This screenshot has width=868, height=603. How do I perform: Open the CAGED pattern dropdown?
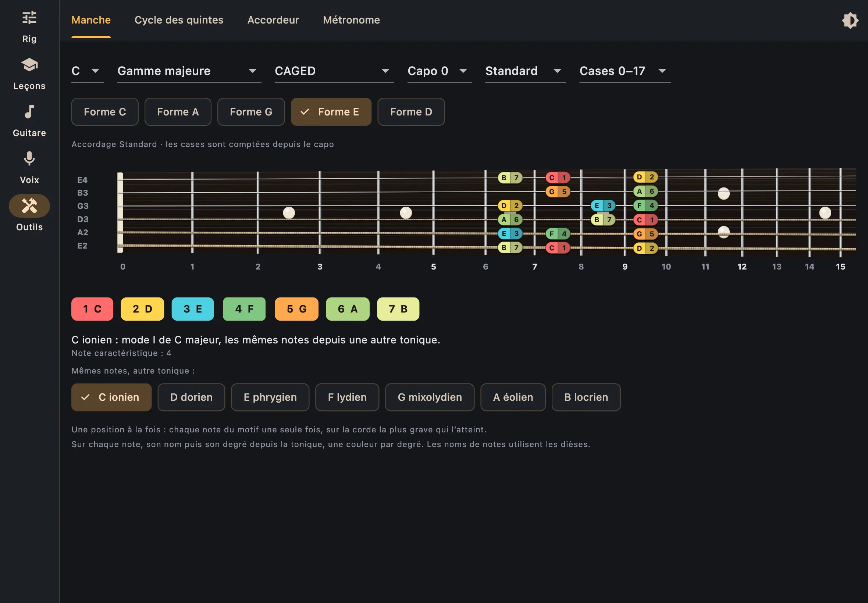[x=334, y=71]
